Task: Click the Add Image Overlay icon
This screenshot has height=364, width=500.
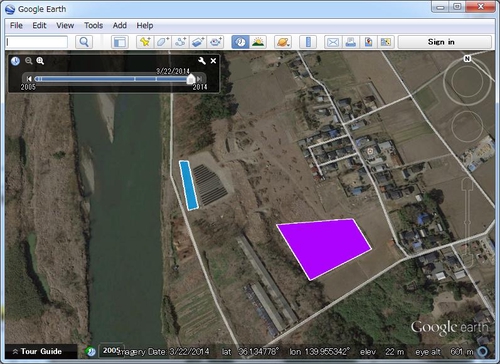Action: [x=198, y=42]
